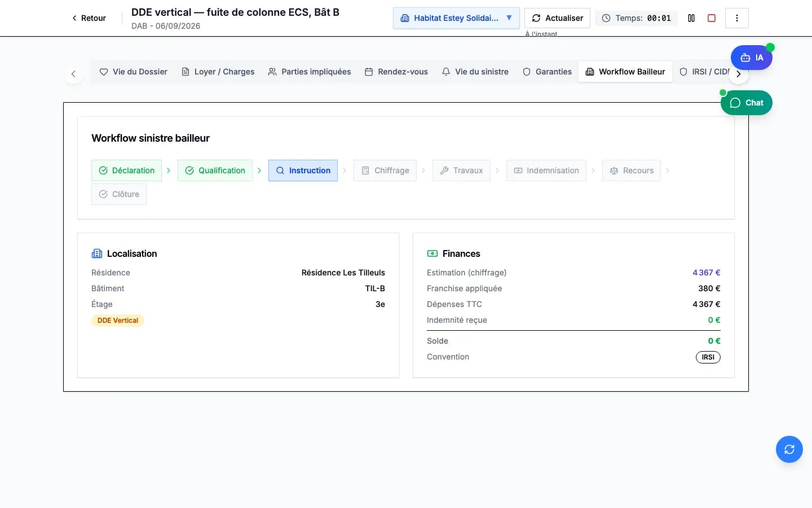812x508 pixels.
Task: Switch to the Garanties tab
Action: point(547,72)
